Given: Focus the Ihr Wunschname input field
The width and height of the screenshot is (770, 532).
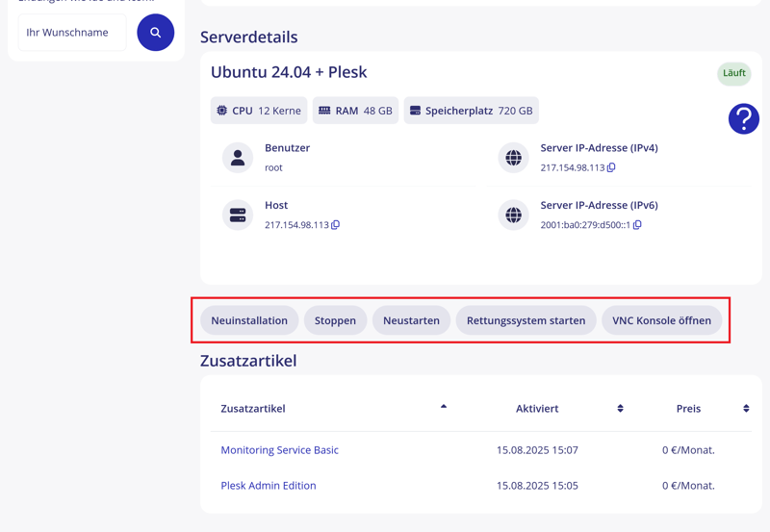Looking at the screenshot, I should tap(72, 33).
